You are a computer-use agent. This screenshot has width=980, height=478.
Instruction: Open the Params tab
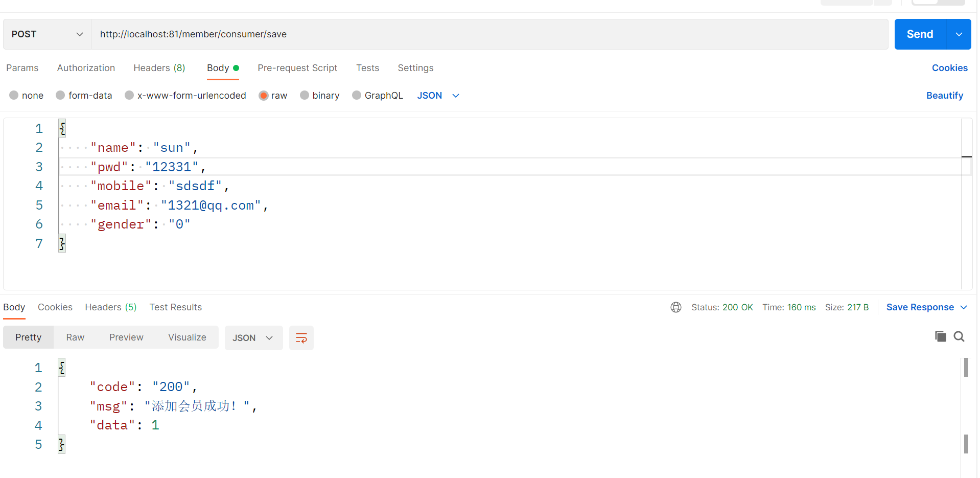(22, 68)
